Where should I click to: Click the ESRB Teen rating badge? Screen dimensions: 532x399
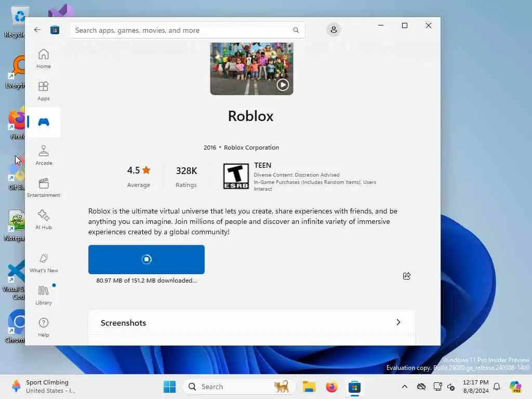236,176
